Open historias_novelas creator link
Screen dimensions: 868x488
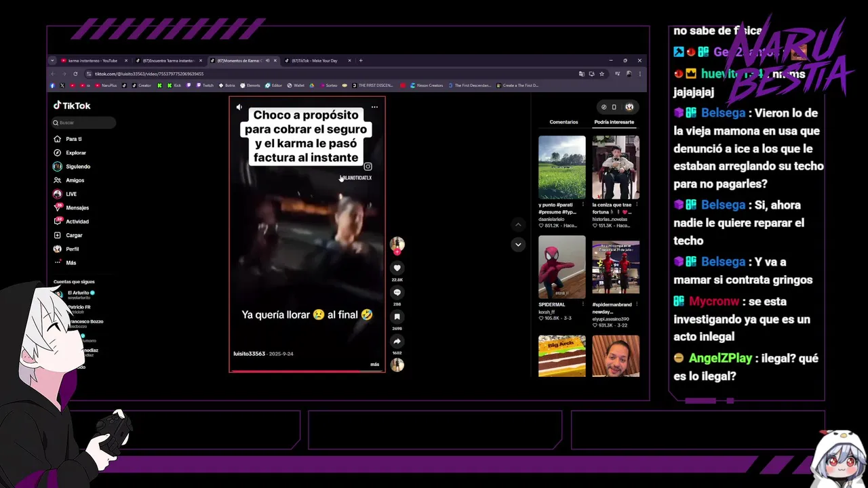(x=610, y=219)
